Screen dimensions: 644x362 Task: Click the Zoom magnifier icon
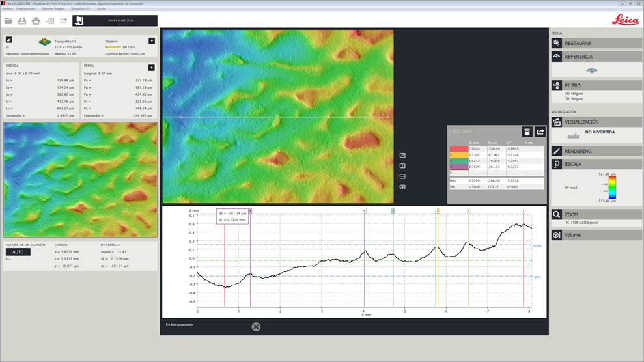click(557, 214)
